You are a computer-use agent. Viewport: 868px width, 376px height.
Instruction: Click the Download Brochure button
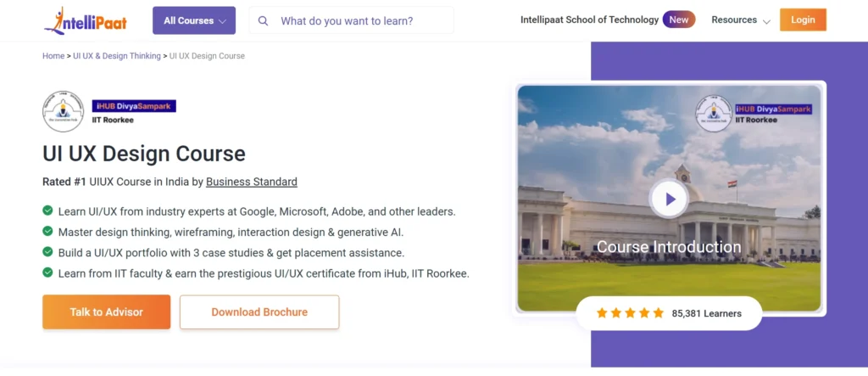[259, 311]
